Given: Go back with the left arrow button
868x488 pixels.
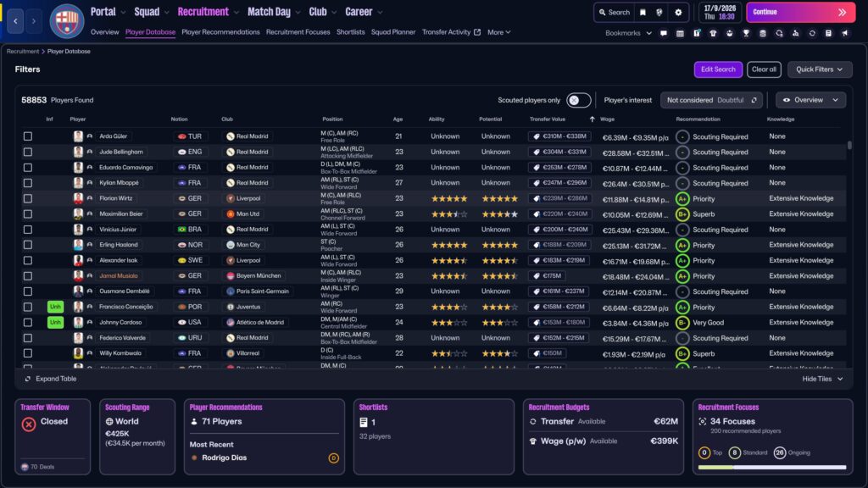Looking at the screenshot, I should point(15,21).
